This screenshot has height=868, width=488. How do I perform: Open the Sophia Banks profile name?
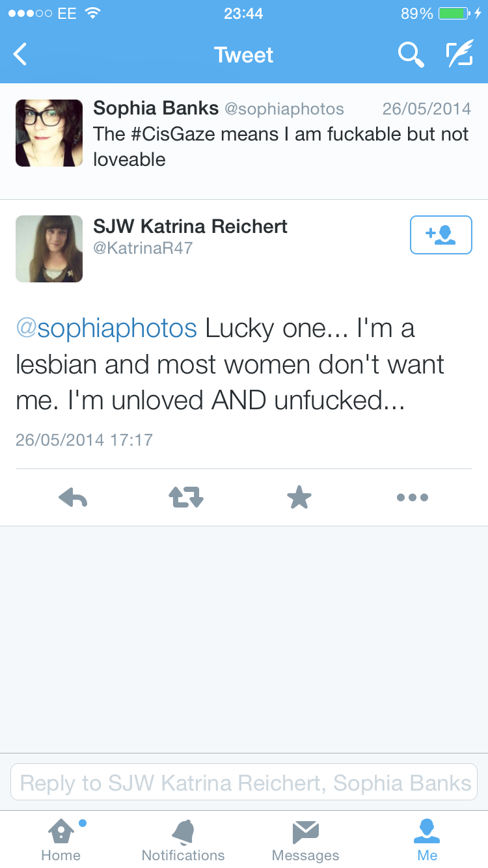coord(156,108)
